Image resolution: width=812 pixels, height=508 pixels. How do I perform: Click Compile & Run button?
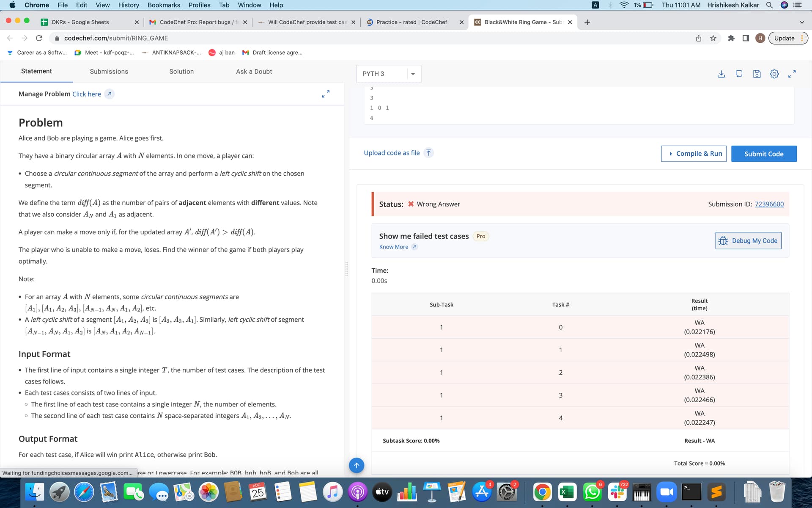click(694, 154)
